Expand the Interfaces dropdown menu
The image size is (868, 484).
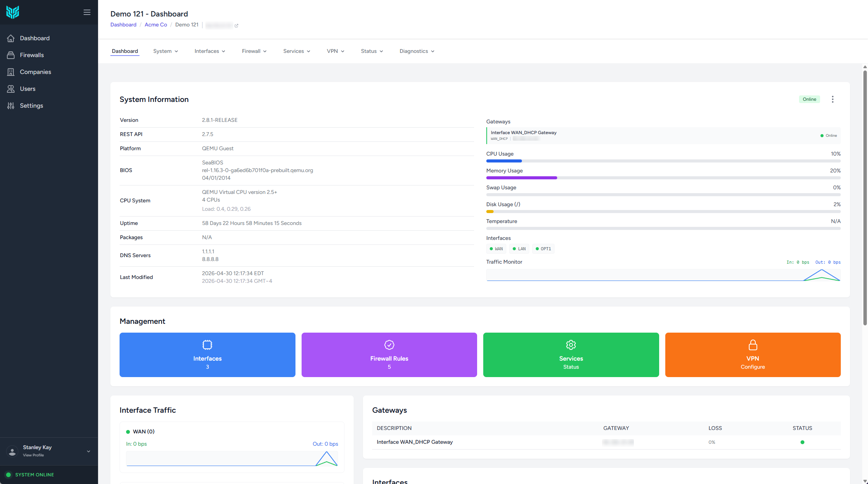pos(210,51)
